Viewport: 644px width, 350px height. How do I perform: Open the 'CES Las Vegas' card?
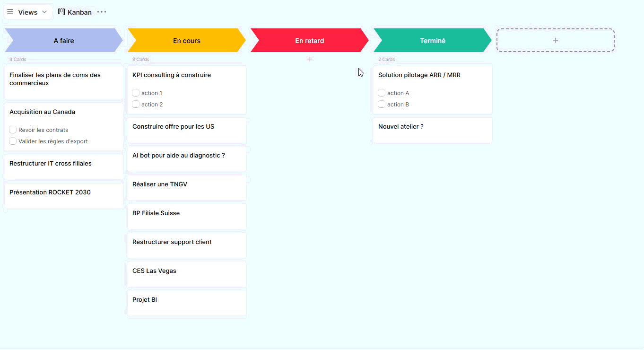(x=154, y=271)
